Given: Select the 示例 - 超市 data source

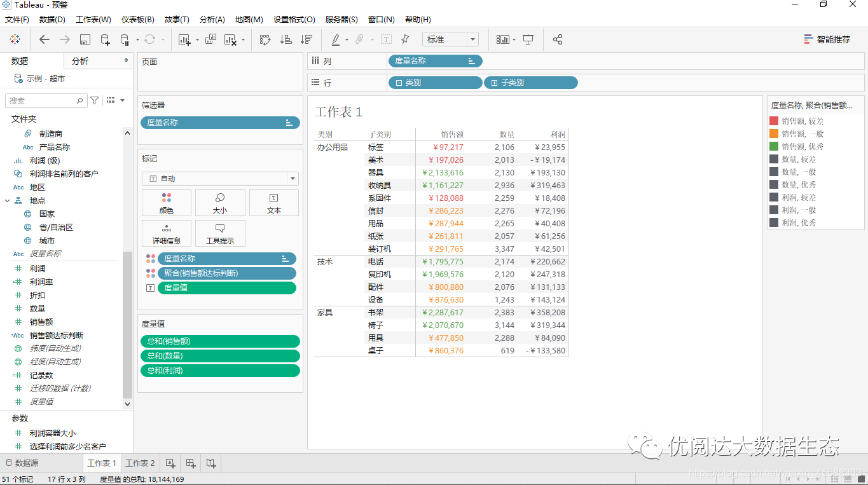Looking at the screenshot, I should tap(46, 79).
